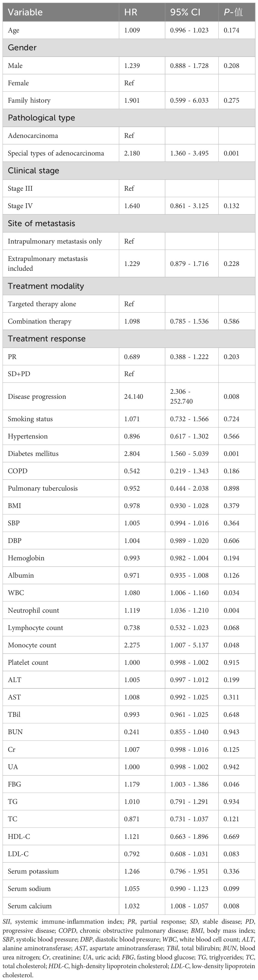Select the Neutrophil count P-value 0.004
The image size is (258, 980).
231,610
